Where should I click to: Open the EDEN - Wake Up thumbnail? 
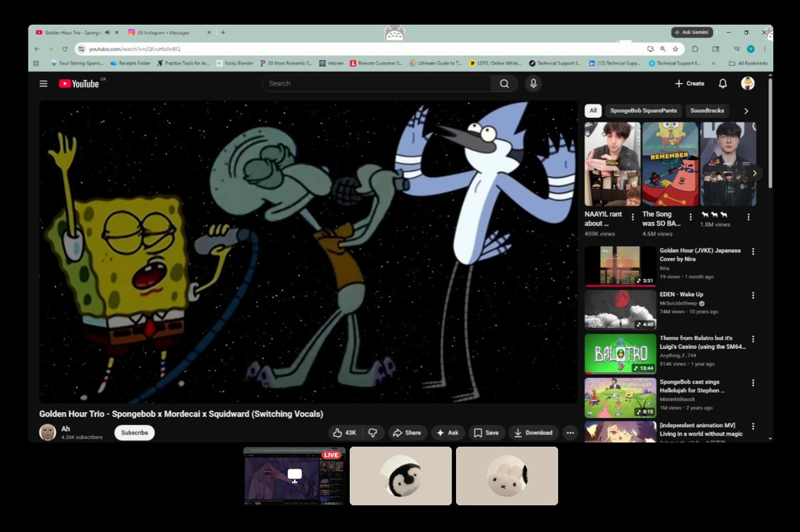(621, 309)
